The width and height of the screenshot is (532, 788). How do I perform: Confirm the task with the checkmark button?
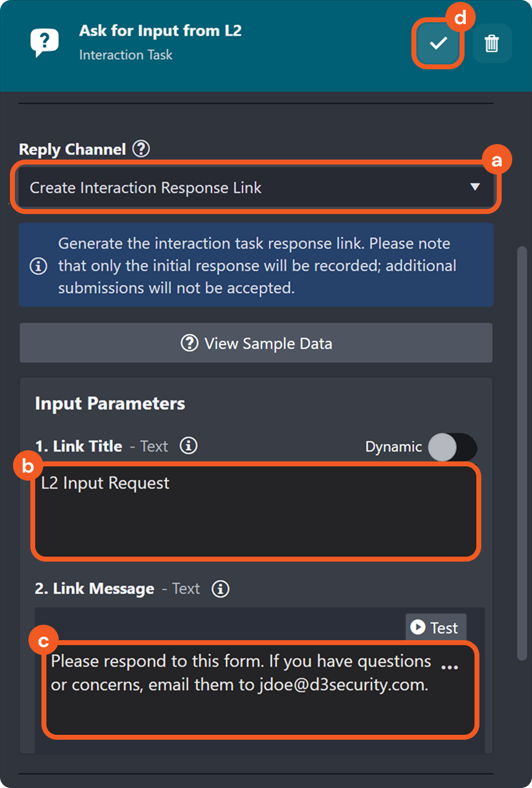pyautogui.click(x=439, y=43)
